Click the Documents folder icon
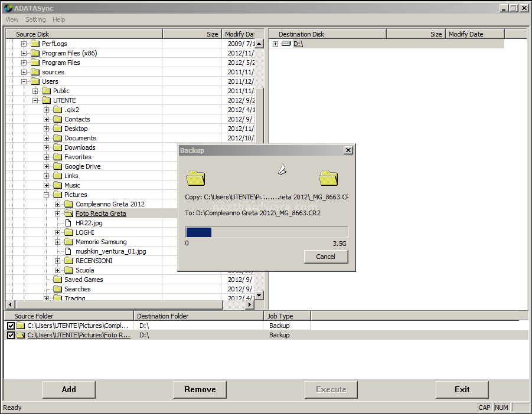Screen dimensions: 532x414 click(x=58, y=138)
